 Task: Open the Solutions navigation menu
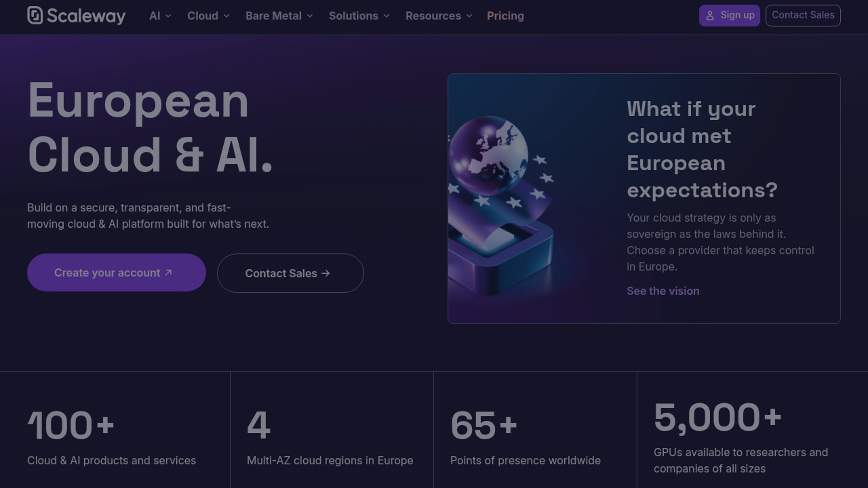click(359, 16)
